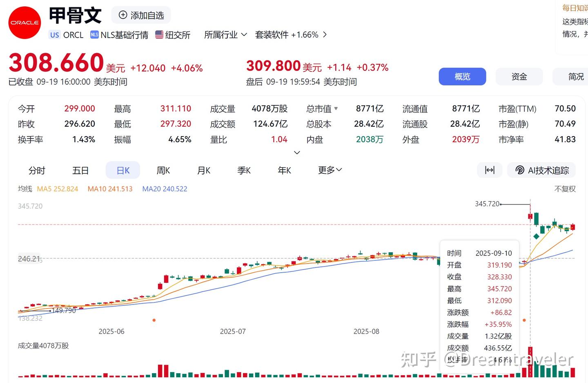Click the NLS基础行情 badge icon
The image size is (588, 383).
[x=94, y=35]
